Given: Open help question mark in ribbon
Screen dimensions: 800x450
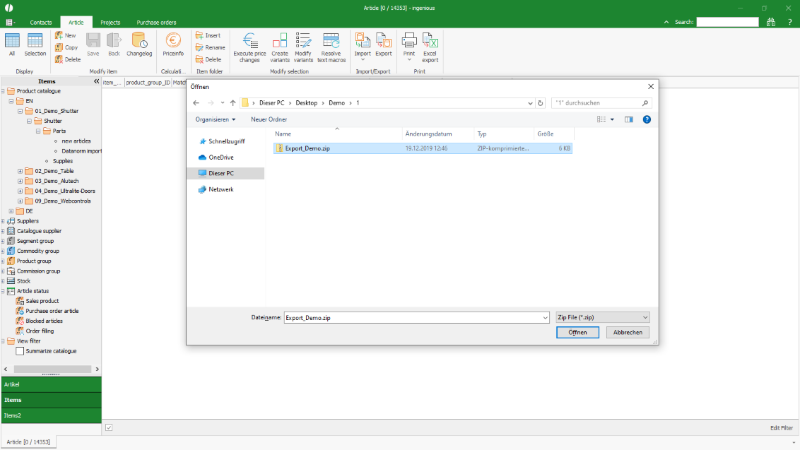Looking at the screenshot, I should [x=790, y=22].
